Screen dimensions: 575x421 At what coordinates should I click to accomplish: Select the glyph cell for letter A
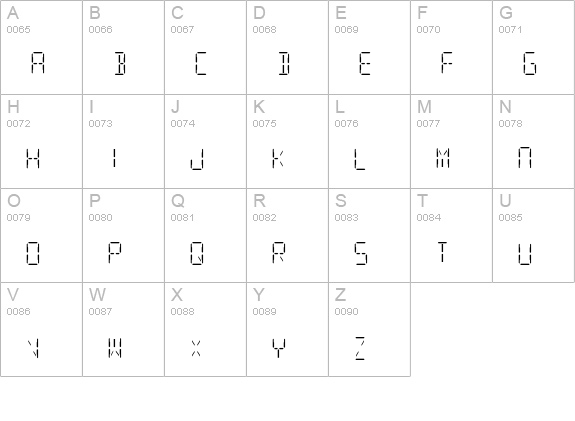coord(41,47)
